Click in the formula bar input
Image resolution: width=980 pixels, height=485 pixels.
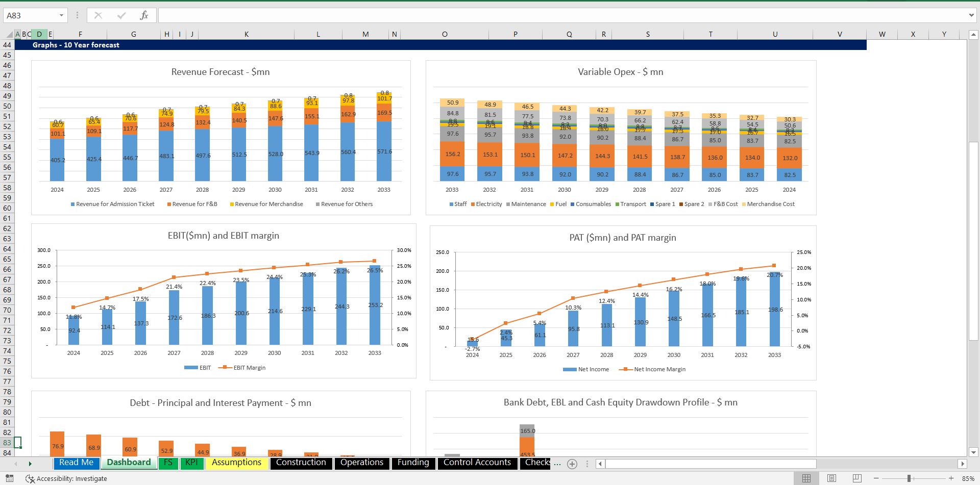[561, 15]
